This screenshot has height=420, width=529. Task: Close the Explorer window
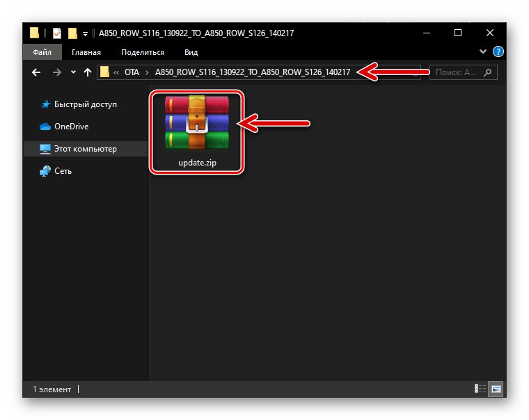coord(490,33)
